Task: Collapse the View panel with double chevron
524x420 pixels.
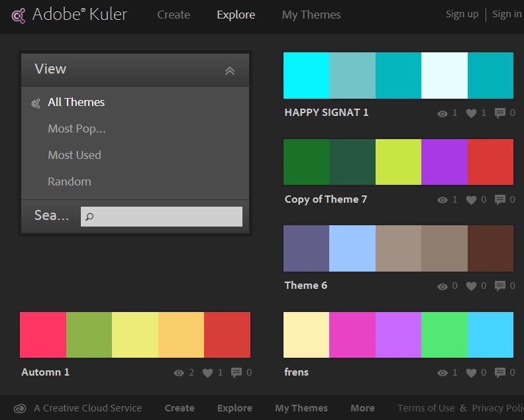Action: [230, 71]
